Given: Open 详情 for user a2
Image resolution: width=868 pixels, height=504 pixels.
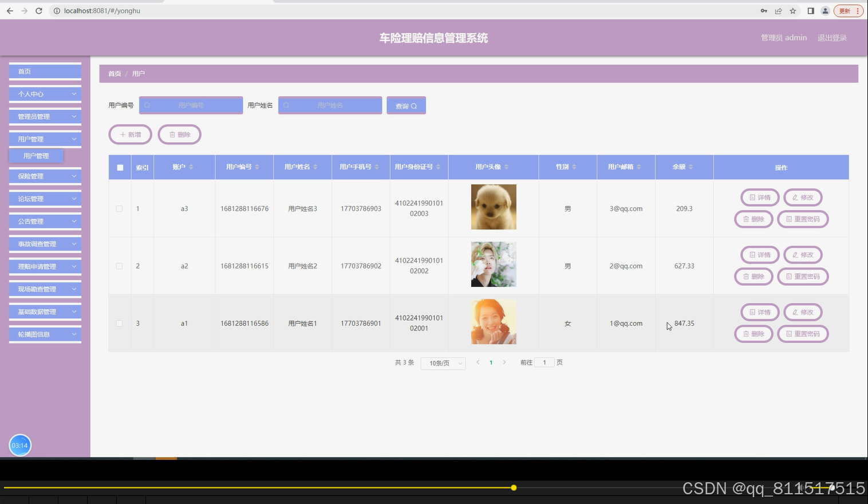Looking at the screenshot, I should [x=760, y=255].
